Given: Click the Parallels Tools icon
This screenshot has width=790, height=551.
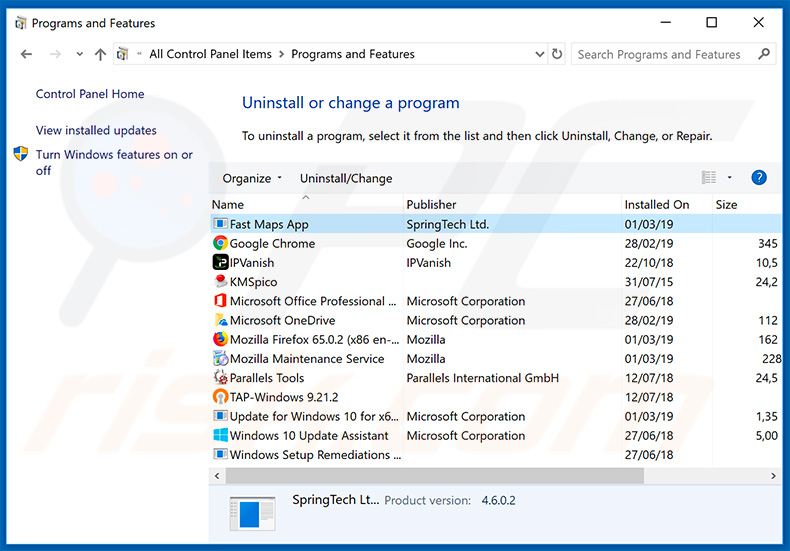Looking at the screenshot, I should coord(220,377).
